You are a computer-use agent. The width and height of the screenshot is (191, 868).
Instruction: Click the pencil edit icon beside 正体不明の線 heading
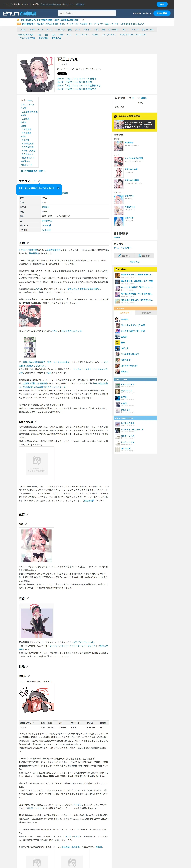pos(36,422)
